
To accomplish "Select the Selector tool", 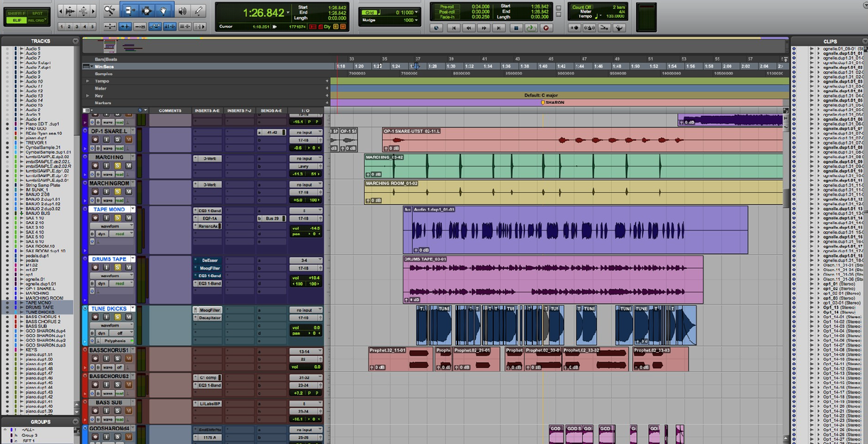I will point(146,11).
